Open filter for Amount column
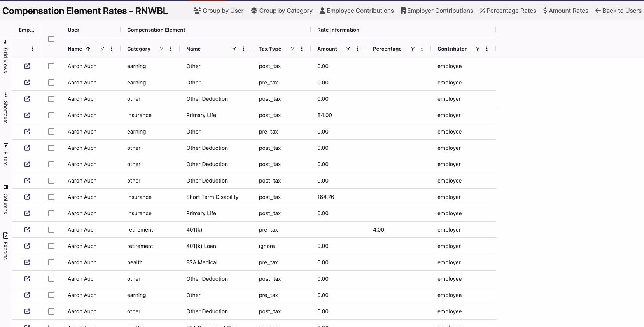 coord(348,49)
